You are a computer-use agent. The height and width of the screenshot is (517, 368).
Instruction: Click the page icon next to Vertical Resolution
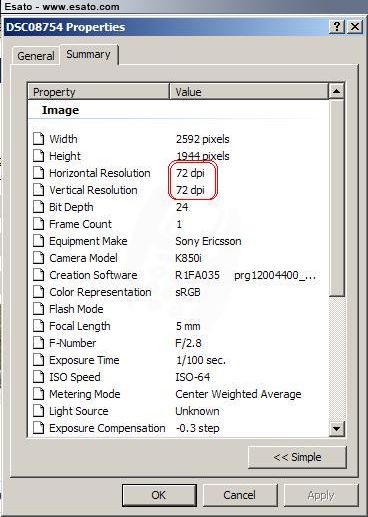tap(39, 190)
